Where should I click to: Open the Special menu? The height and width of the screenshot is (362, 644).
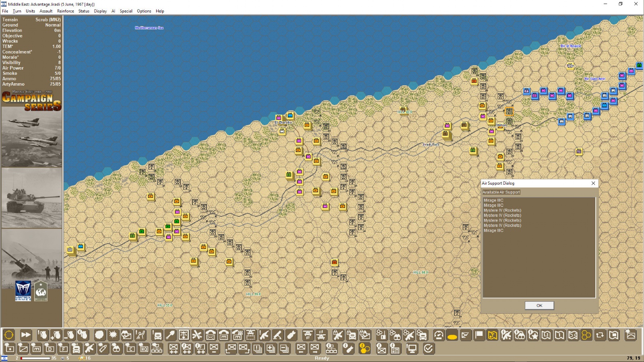point(126,11)
